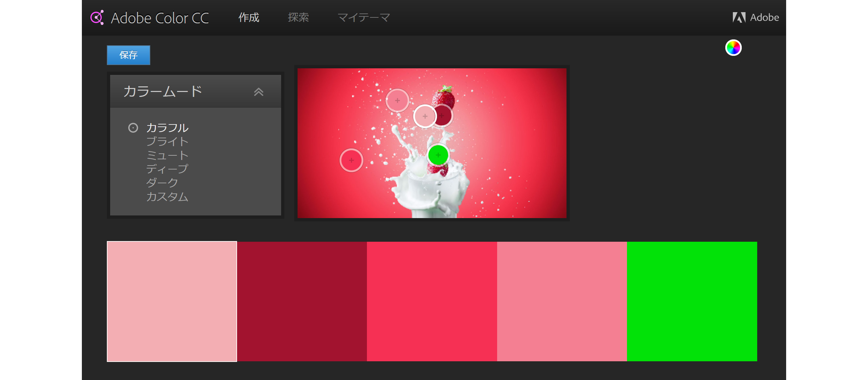Collapse the カラームード panel chevron
Image resolution: width=868 pixels, height=380 pixels.
coord(258,92)
